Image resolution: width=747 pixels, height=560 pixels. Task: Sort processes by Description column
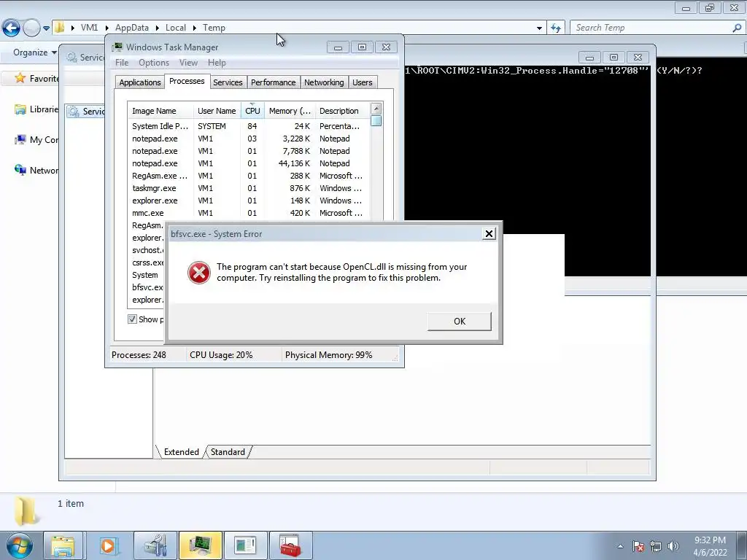pos(342,111)
